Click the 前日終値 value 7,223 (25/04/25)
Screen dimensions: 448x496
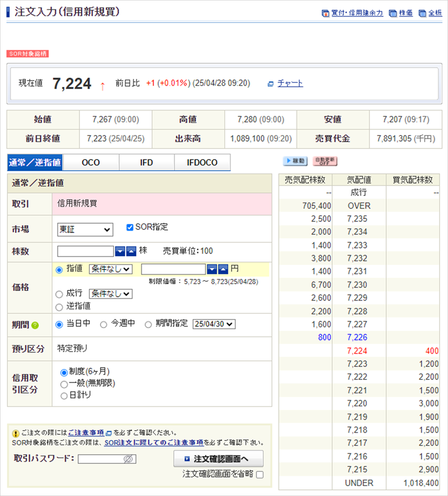click(116, 139)
